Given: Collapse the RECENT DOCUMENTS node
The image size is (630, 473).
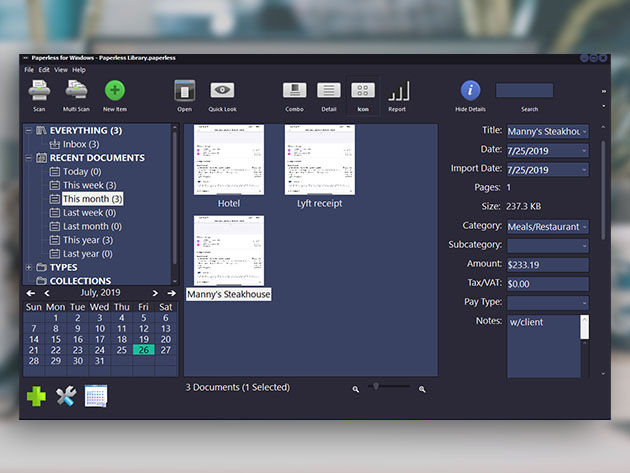Looking at the screenshot, I should 29,158.
